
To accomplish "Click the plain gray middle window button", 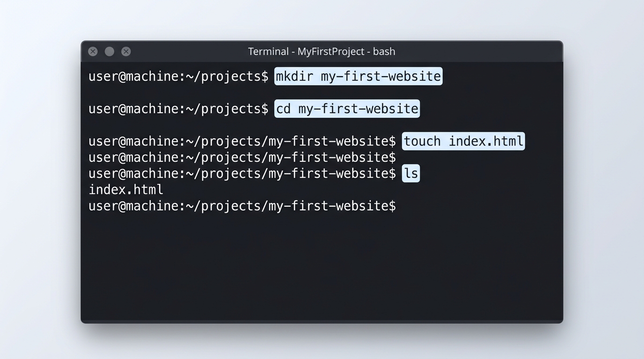I will [110, 51].
